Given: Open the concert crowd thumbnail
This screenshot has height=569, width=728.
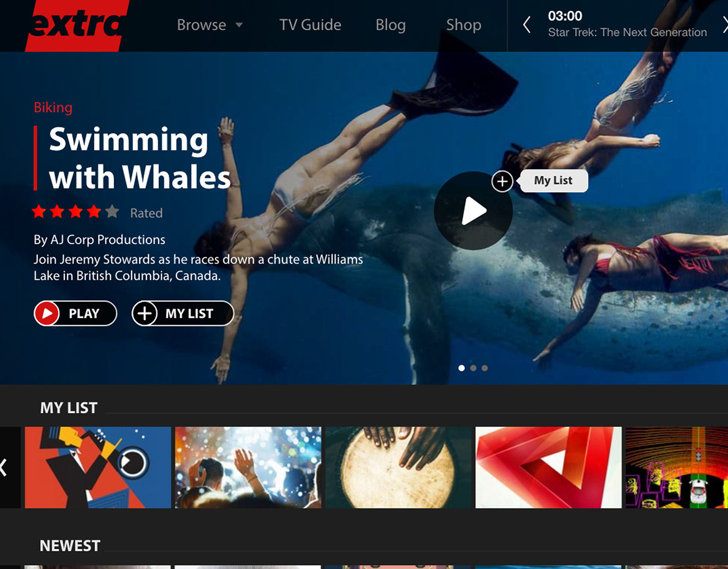Looking at the screenshot, I should click(x=248, y=468).
